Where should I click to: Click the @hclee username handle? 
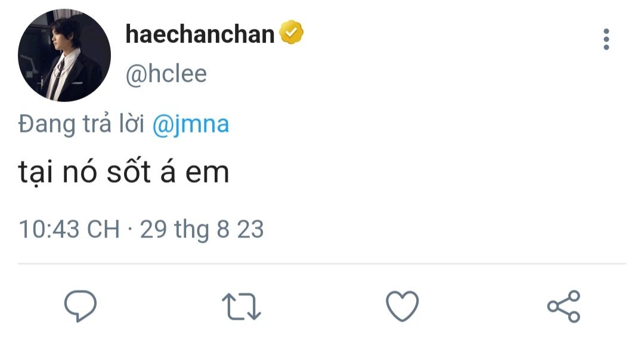pyautogui.click(x=166, y=75)
